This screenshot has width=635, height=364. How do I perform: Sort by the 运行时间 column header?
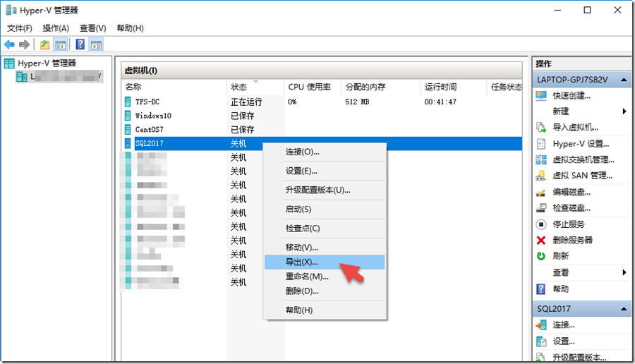[454, 87]
